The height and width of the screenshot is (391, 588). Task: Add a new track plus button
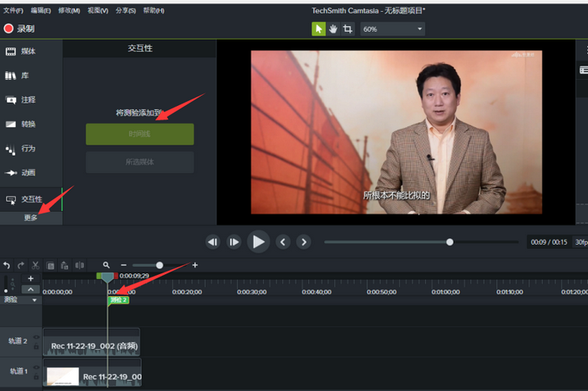click(31, 279)
